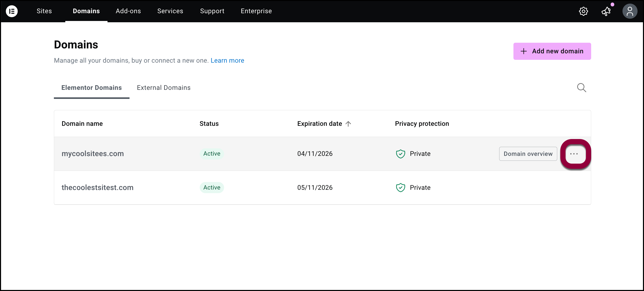Screen dimensions: 644x291
Task: Open the Add-ons menu item
Action: [x=128, y=11]
